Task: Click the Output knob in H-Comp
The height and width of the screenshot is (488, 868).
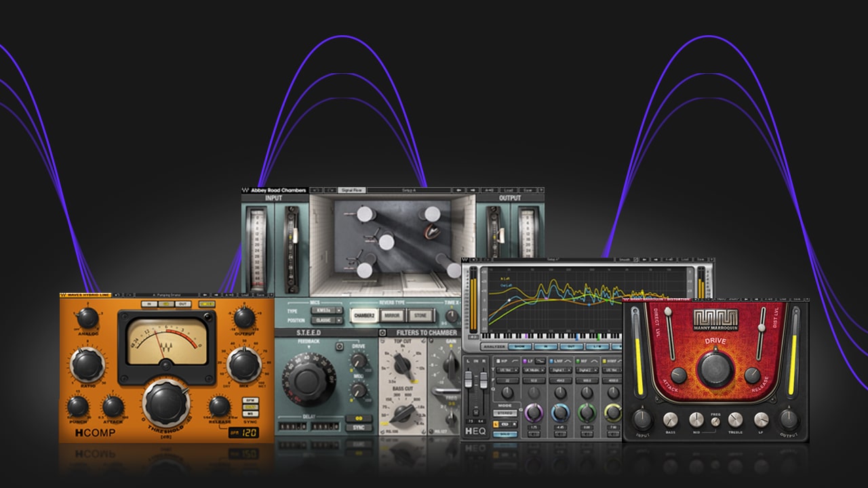Action: click(244, 318)
